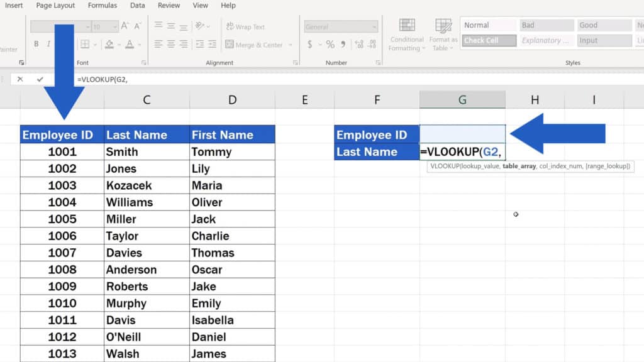Apply the Good cell style
The height and width of the screenshot is (362, 644).
[602, 25]
